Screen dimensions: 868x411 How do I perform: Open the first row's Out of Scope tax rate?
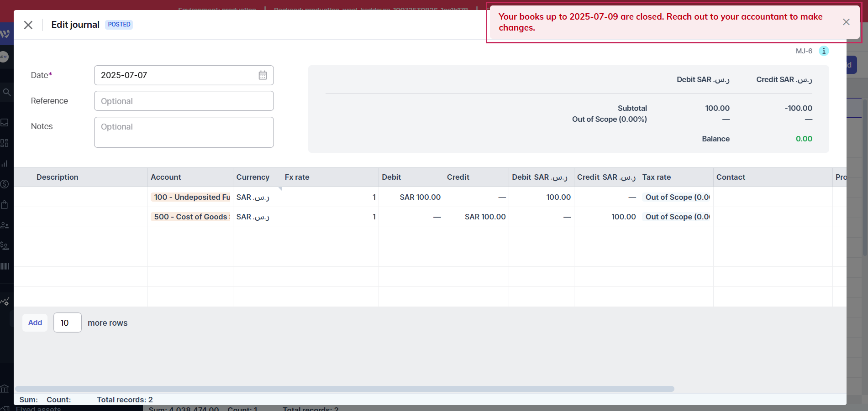pos(677,197)
